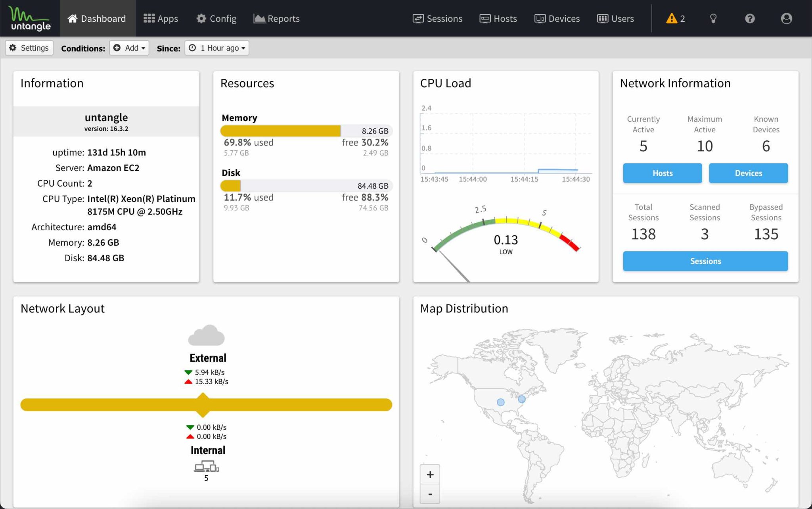Open the Hosts button in Network Information
812x509 pixels.
point(662,173)
